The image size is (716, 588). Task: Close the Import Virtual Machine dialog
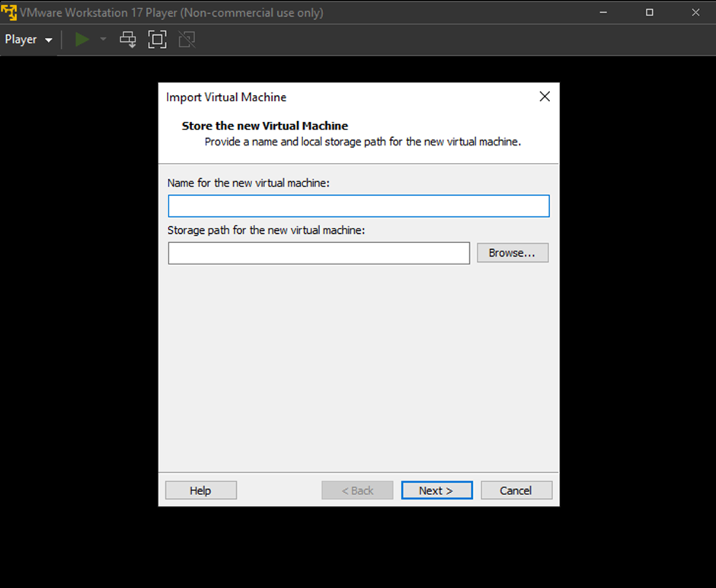(x=545, y=97)
